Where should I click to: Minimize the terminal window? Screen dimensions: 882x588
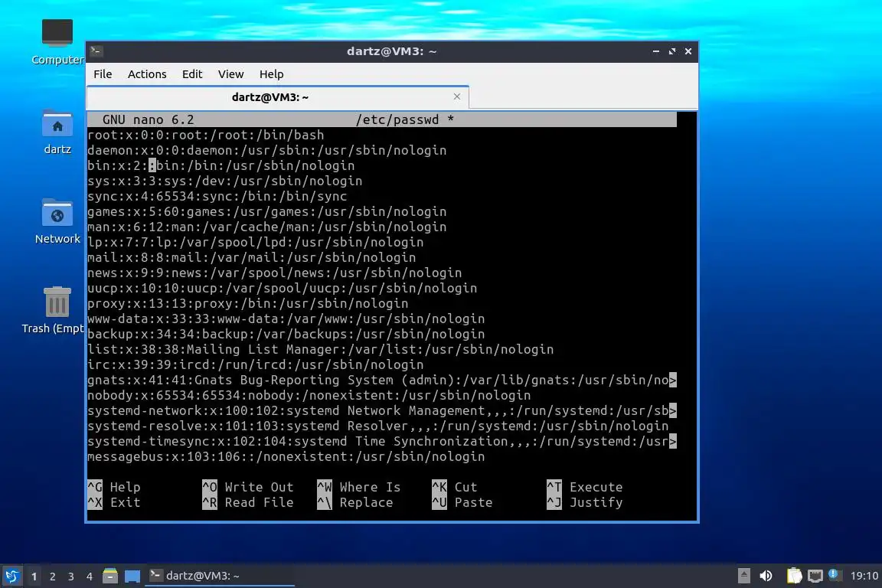656,51
